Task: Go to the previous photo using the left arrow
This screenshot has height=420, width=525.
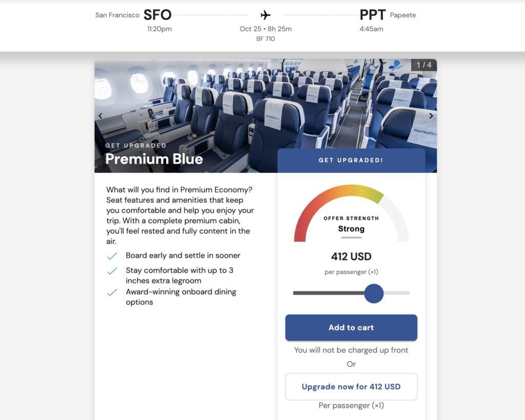Action: point(100,116)
